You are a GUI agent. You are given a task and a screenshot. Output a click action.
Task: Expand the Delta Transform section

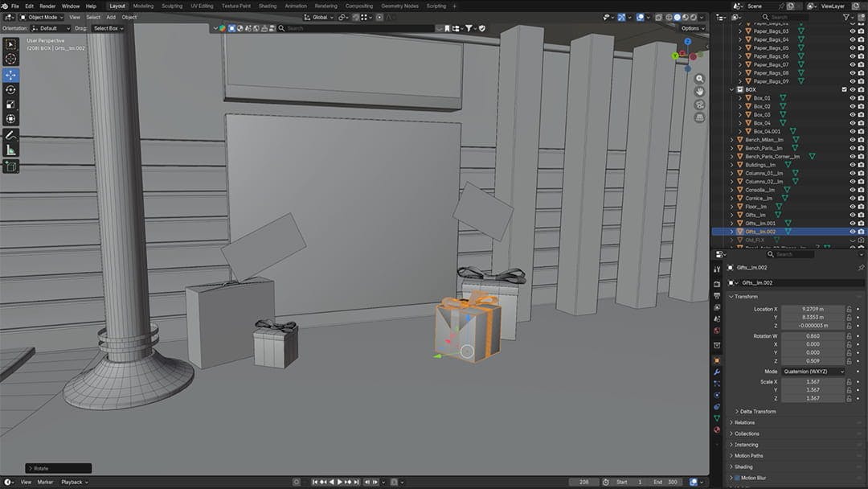click(x=755, y=411)
